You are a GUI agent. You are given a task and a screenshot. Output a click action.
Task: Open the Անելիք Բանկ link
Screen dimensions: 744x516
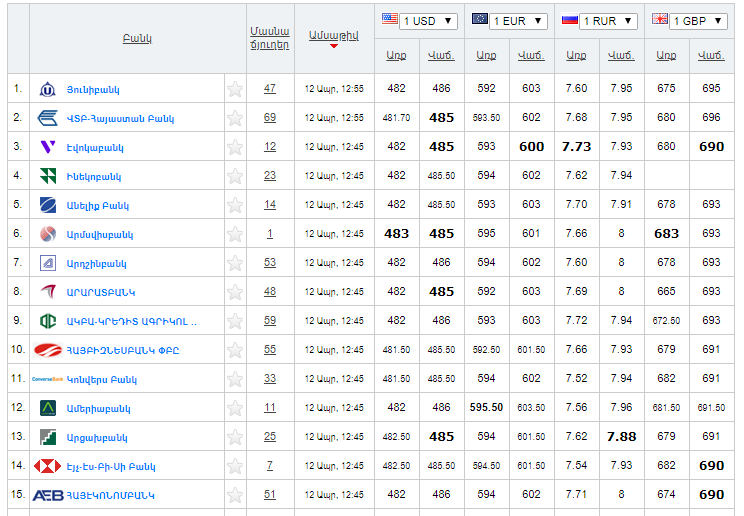point(98,206)
